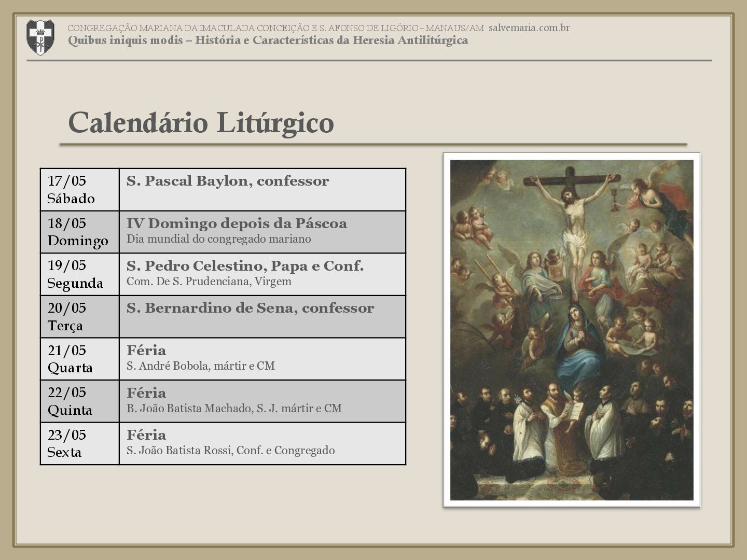This screenshot has height=560, width=747.
Task: Click 'B. João Batista Machado, S. J.' line
Action: pyautogui.click(x=234, y=409)
